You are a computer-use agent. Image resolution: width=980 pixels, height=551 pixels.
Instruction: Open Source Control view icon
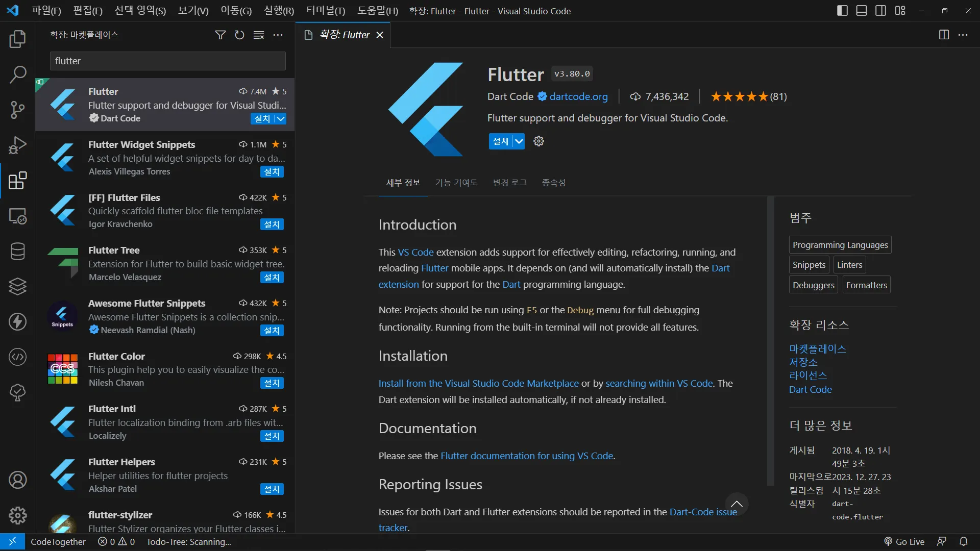(17, 110)
